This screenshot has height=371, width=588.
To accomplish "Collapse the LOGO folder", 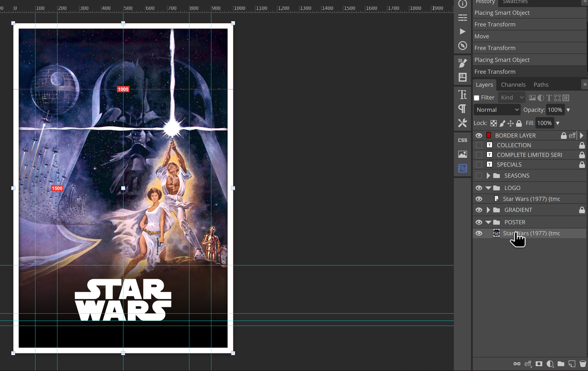I will (x=488, y=188).
